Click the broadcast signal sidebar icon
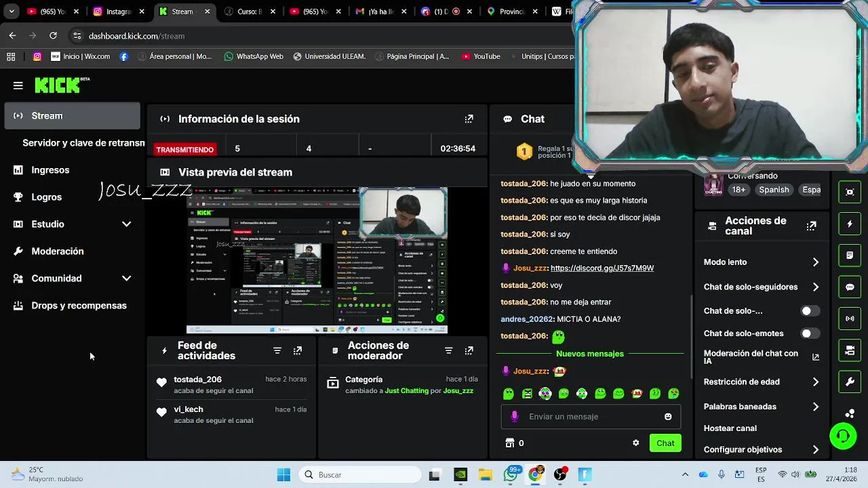 (x=850, y=319)
